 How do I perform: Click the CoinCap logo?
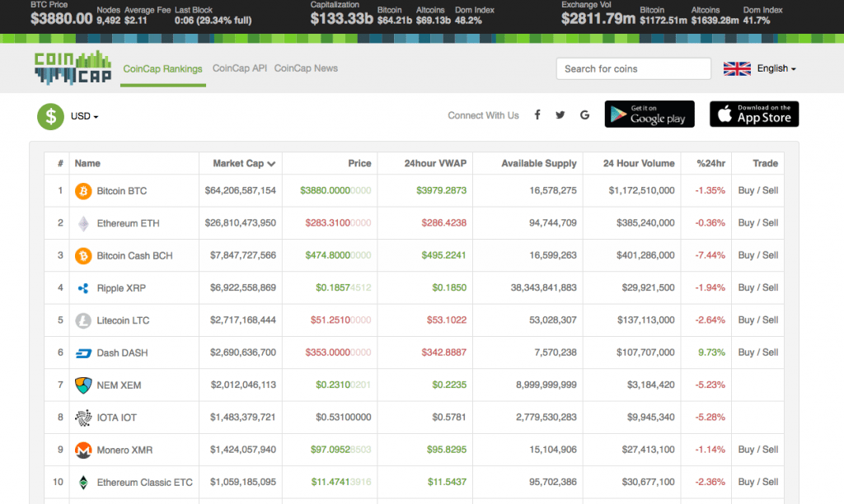(x=73, y=68)
